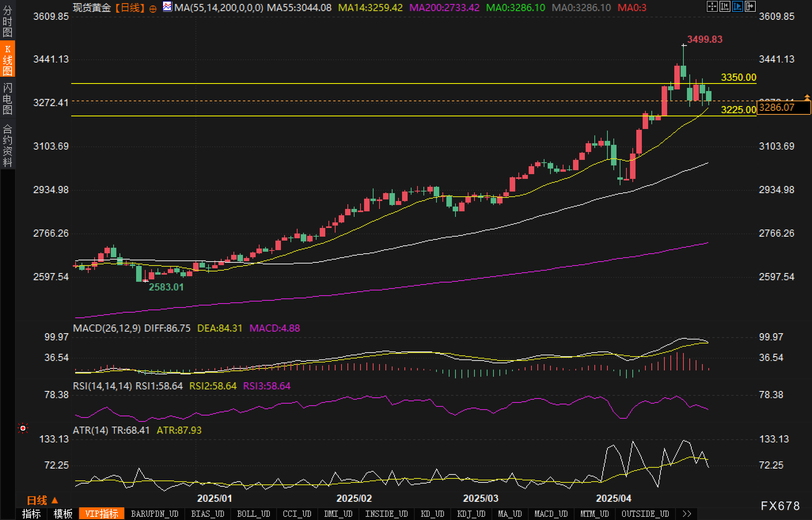The width and height of the screenshot is (812, 520).
Task: Open the 指标 tab at bottom
Action: pyautogui.click(x=31, y=514)
